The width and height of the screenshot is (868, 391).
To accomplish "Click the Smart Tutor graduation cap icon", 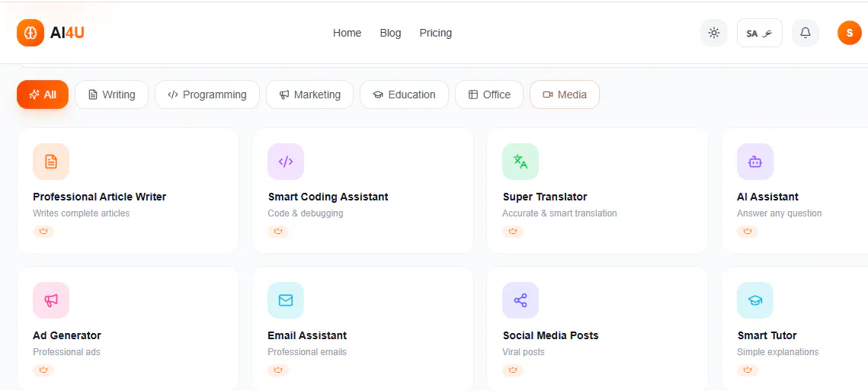I will [755, 300].
